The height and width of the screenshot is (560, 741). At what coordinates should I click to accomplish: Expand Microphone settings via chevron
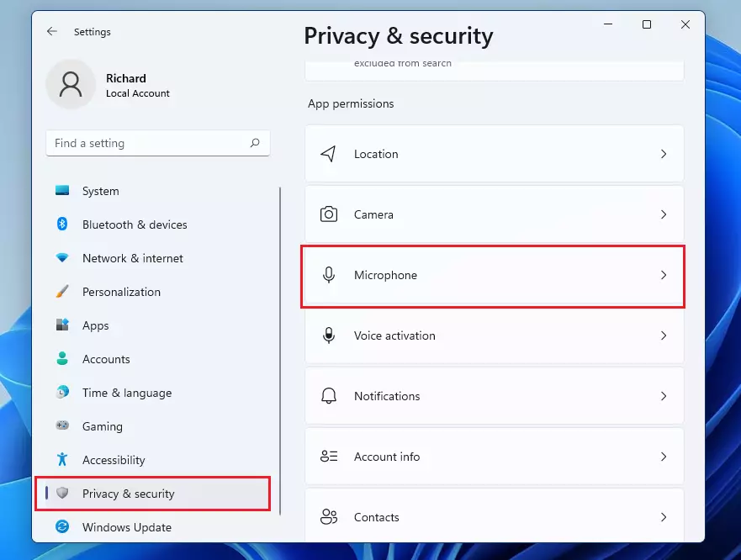pyautogui.click(x=664, y=275)
